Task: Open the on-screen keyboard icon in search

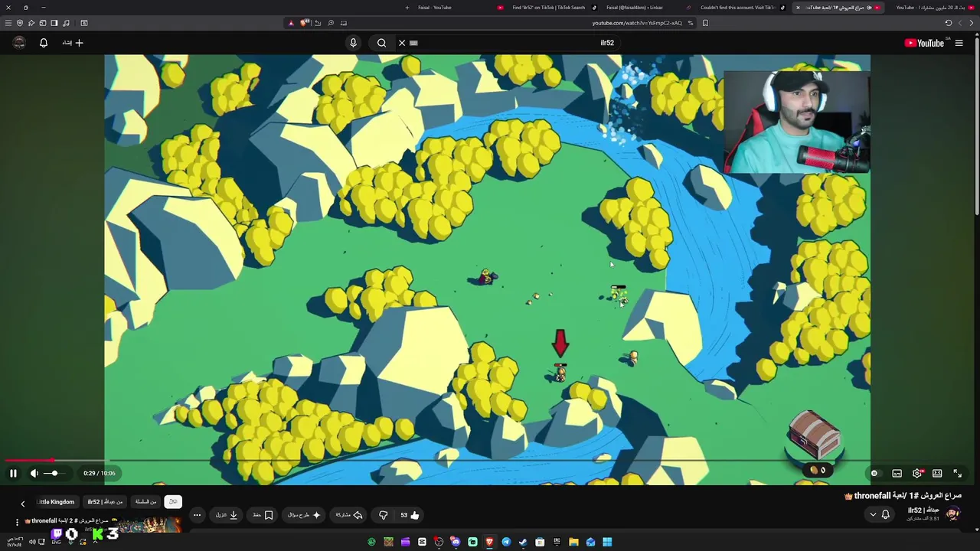Action: pos(413,43)
